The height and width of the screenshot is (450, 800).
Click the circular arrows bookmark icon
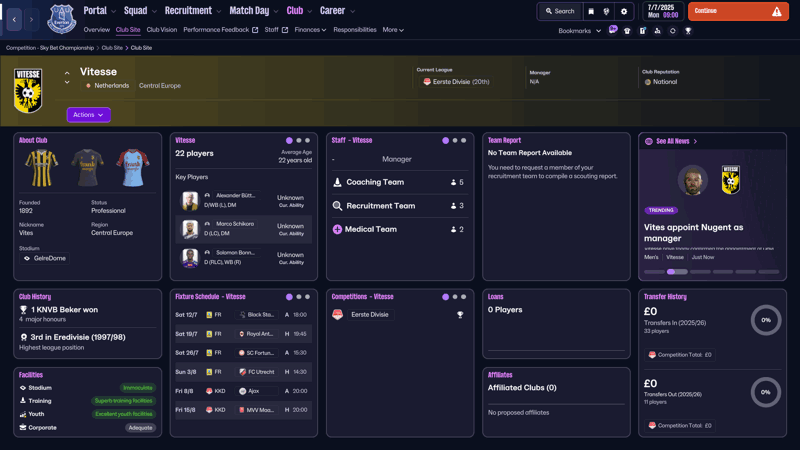[x=672, y=31]
